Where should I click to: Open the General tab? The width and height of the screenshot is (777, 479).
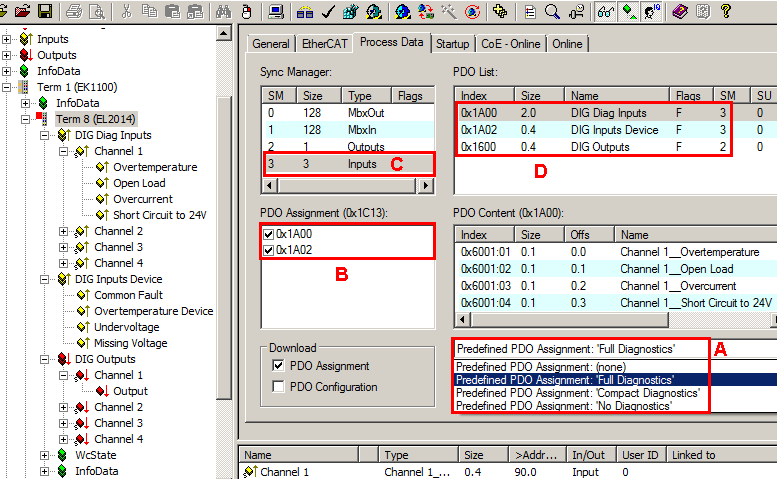(x=271, y=44)
